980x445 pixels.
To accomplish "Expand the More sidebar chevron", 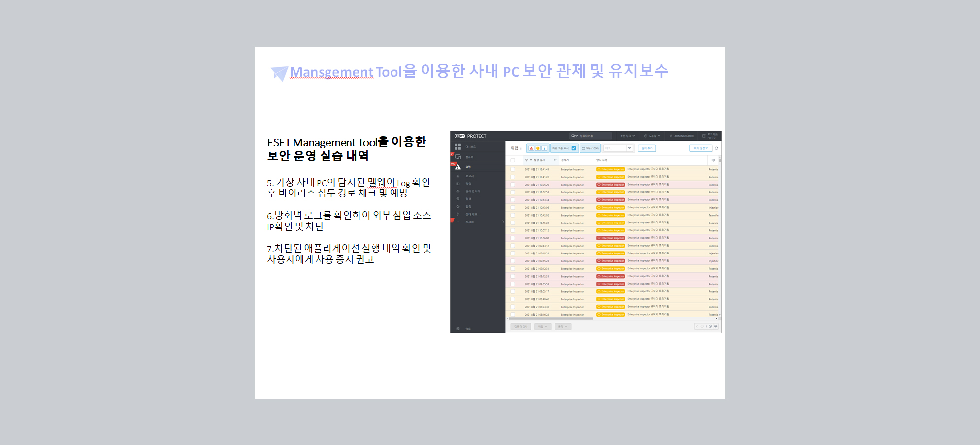I will point(503,222).
